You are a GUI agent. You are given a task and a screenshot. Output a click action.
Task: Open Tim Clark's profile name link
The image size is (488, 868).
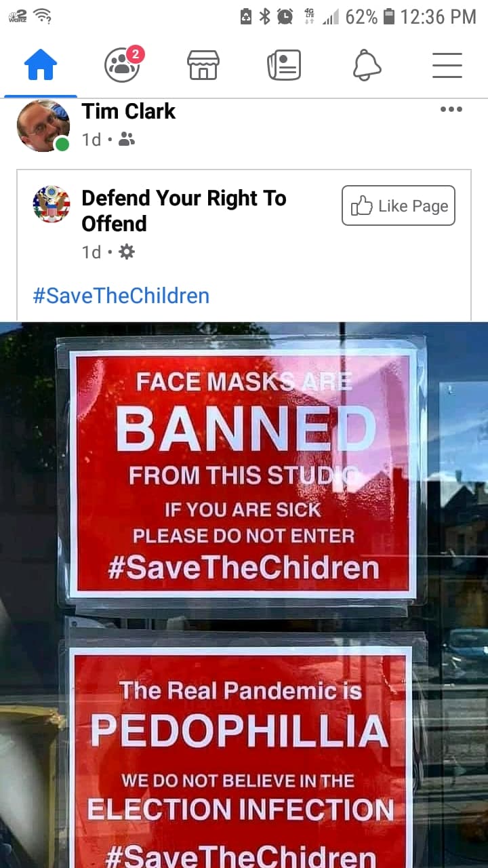coord(128,111)
